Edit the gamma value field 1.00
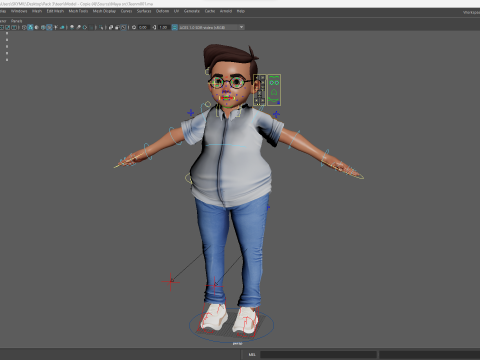Screen dimensions: 480x360 (x=163, y=27)
